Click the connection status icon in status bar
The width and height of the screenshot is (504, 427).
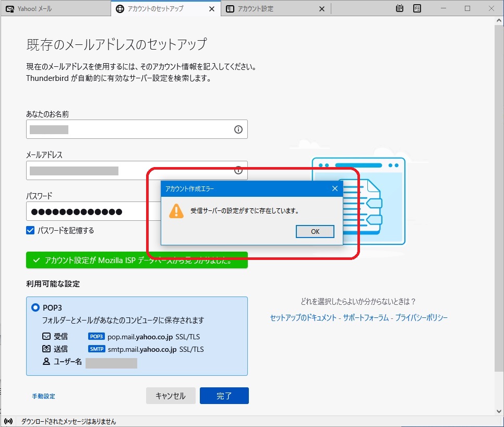tap(8, 421)
